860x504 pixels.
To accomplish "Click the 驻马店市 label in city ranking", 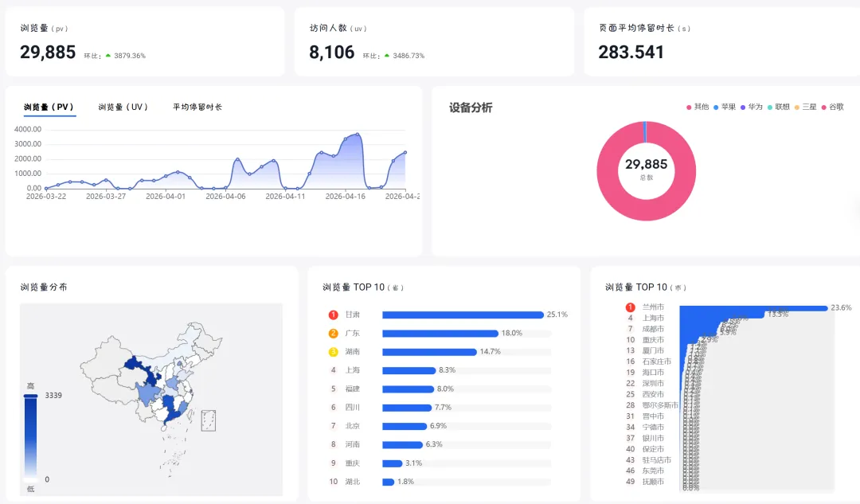I will tap(656, 460).
